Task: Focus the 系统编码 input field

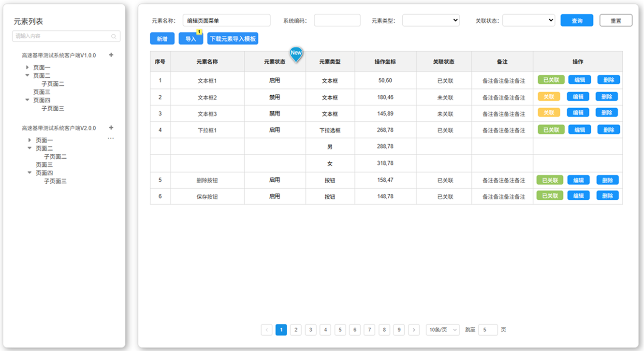Action: 337,20
